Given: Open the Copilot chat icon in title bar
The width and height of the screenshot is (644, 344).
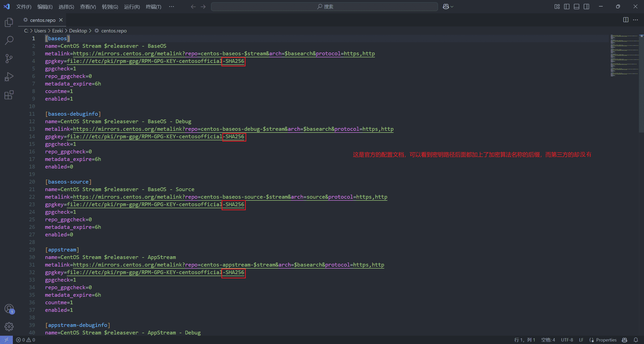Looking at the screenshot, I should (446, 7).
